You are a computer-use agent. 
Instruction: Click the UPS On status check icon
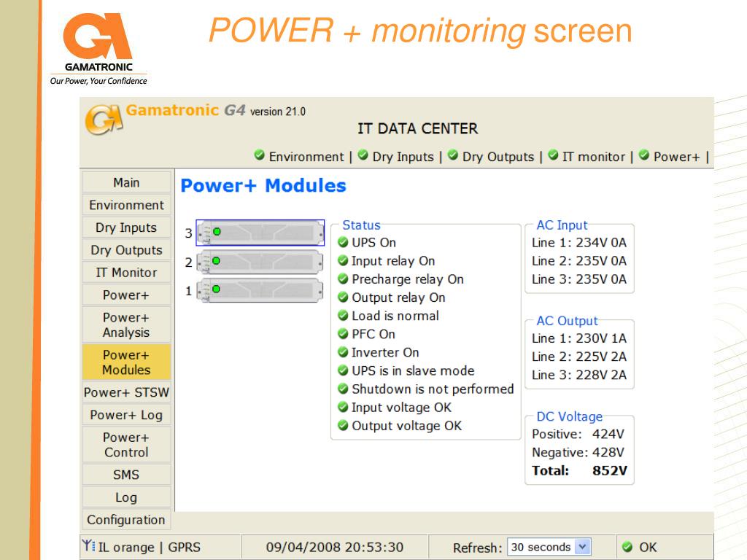[x=343, y=242]
